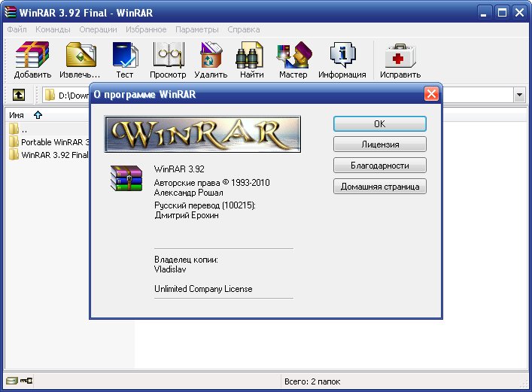
Task: Maximize the main WinRAR window
Action: pyautogui.click(x=502, y=13)
